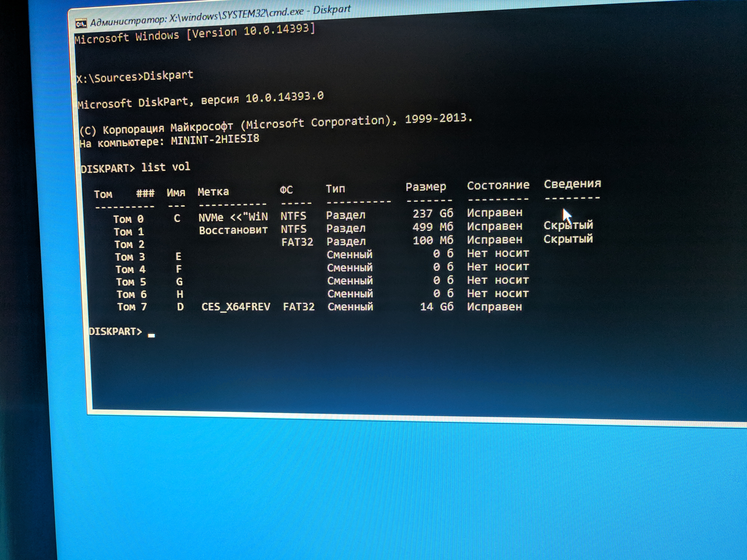747x560 pixels.
Task: Click the 'Метка' column header
Action: coord(213,192)
